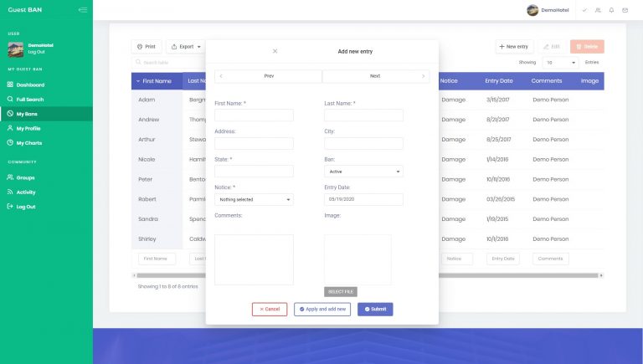The width and height of the screenshot is (643, 364).
Task: Click the Submit button
Action: (x=375, y=309)
